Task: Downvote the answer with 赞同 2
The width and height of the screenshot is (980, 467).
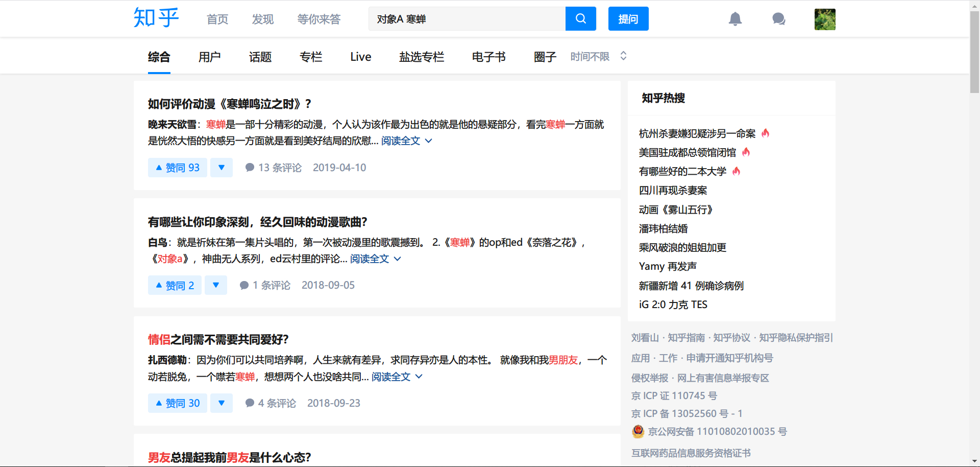Action: pyautogui.click(x=216, y=285)
